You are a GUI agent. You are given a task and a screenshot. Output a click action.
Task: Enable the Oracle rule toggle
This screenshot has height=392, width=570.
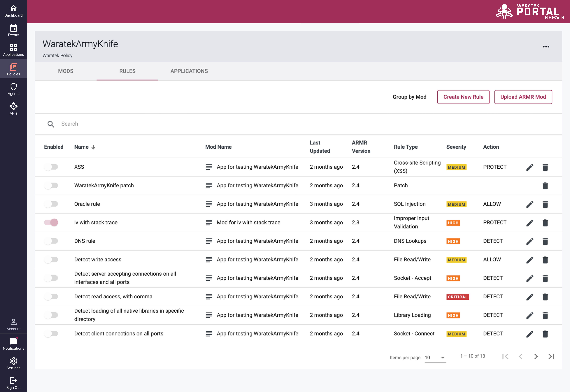[51, 204]
